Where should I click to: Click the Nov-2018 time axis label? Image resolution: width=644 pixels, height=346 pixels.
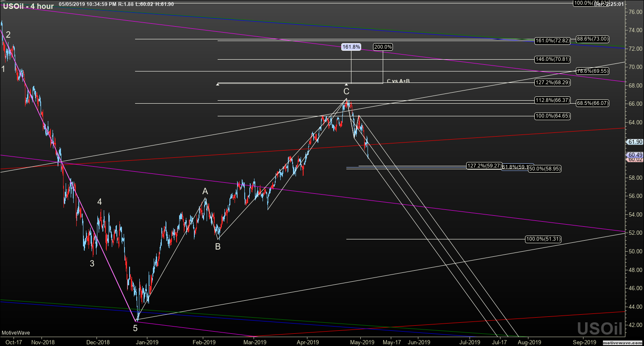43,342
